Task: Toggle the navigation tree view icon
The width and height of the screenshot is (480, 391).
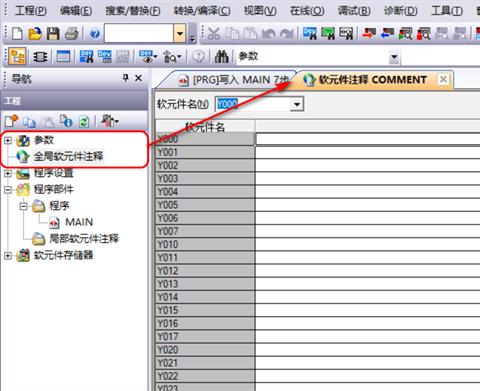Action: [x=17, y=57]
